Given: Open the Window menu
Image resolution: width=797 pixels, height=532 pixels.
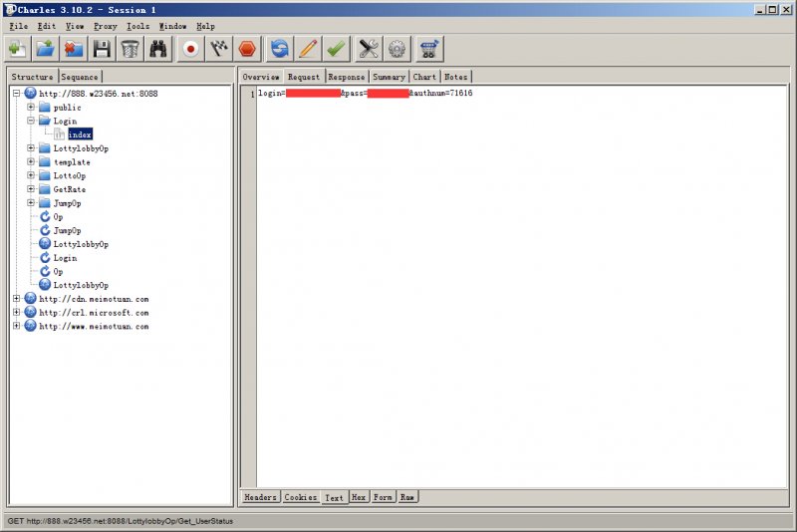Looking at the screenshot, I should tap(172, 26).
